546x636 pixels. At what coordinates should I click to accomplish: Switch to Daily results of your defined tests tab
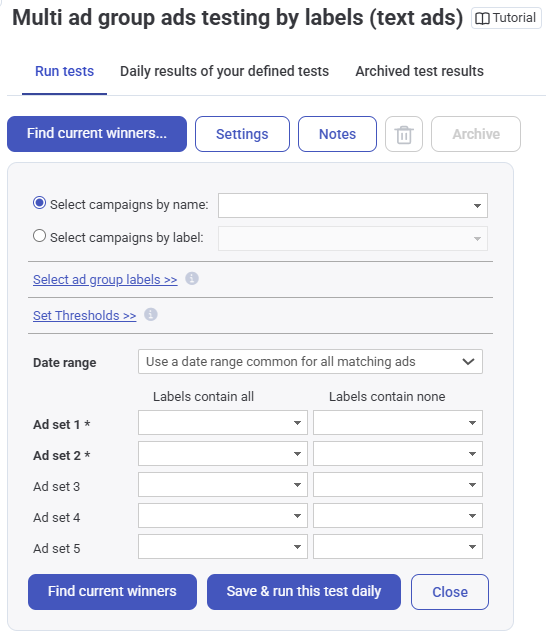pos(224,71)
